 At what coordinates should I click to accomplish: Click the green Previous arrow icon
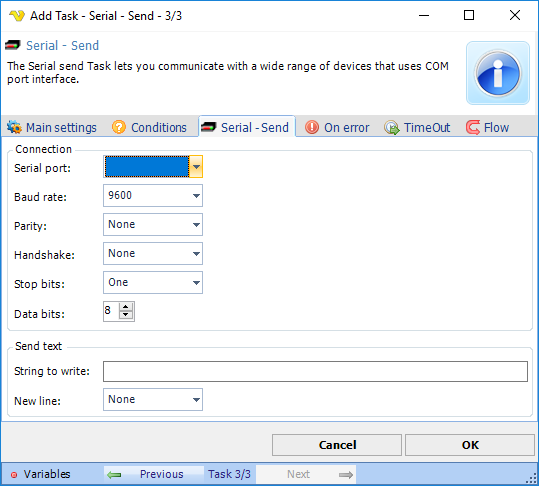(x=114, y=475)
